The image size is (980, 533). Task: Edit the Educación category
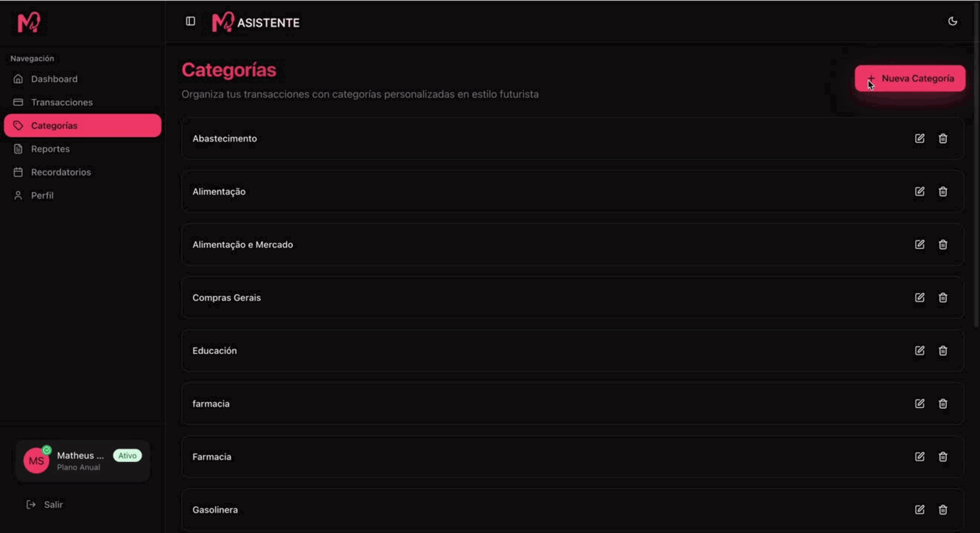click(x=919, y=351)
